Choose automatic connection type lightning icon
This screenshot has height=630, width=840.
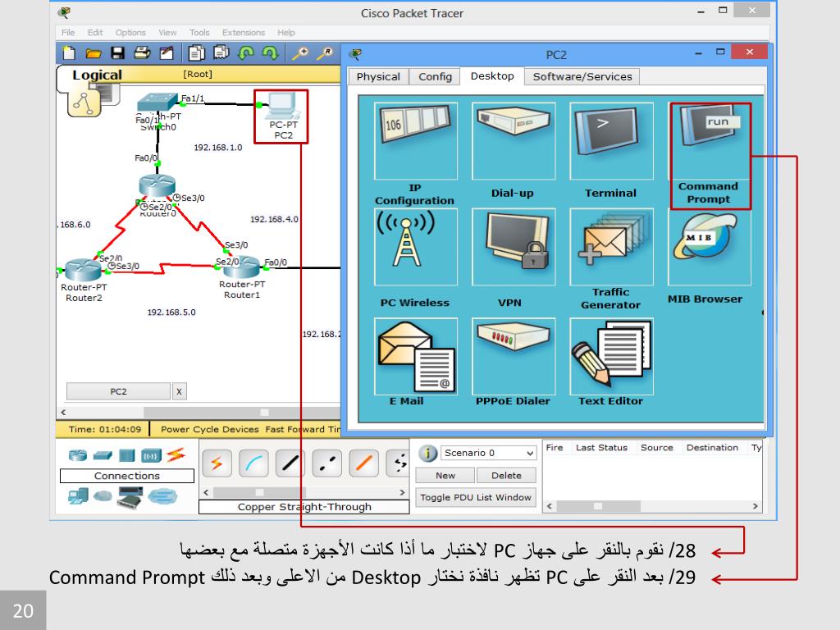[x=217, y=463]
